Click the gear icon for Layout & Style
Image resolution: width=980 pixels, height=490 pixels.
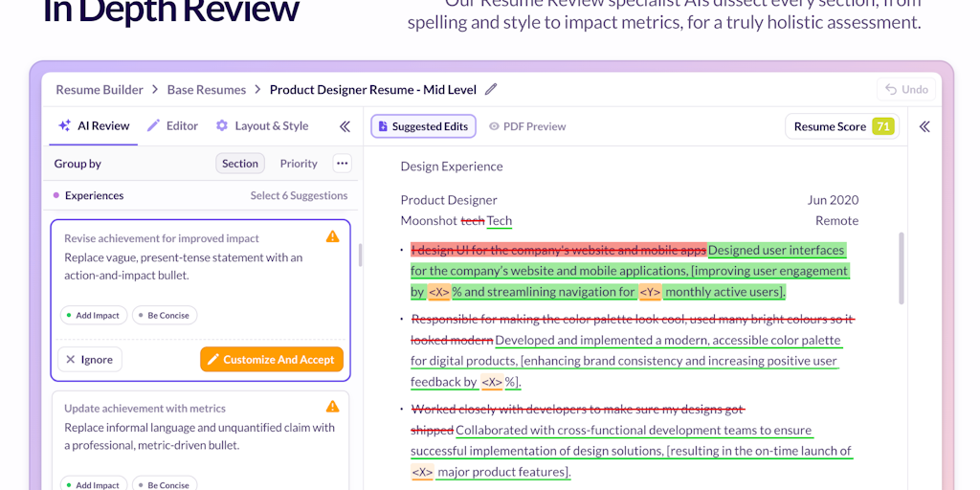pyautogui.click(x=222, y=125)
